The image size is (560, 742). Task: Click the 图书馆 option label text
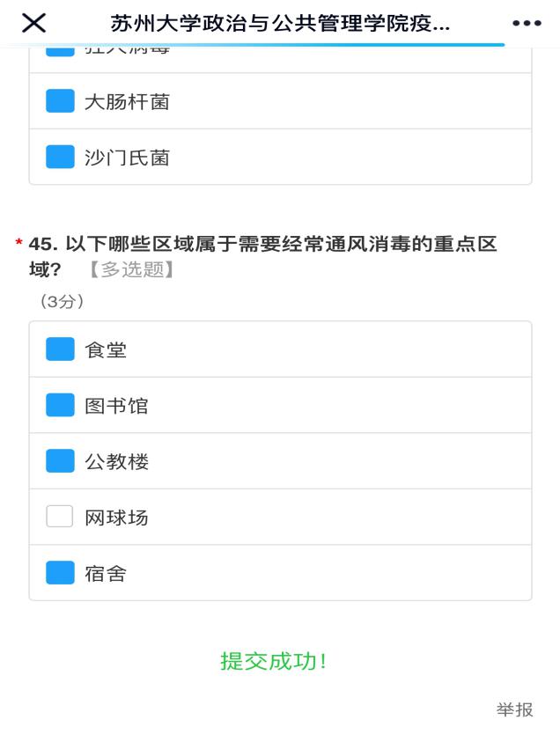(x=116, y=406)
